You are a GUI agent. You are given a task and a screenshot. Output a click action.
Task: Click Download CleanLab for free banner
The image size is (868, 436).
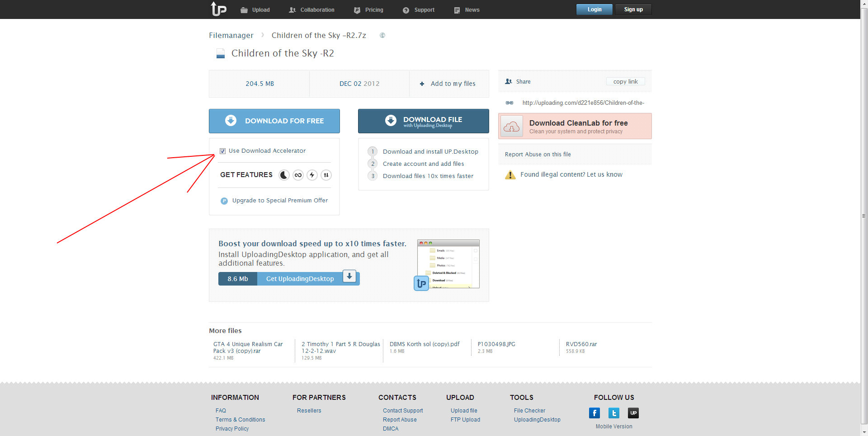575,126
